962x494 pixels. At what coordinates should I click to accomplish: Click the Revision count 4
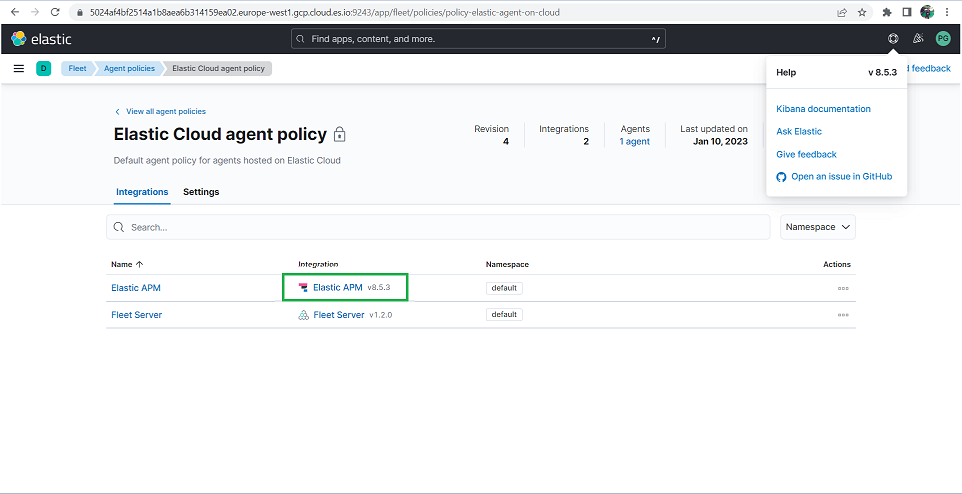[506, 142]
